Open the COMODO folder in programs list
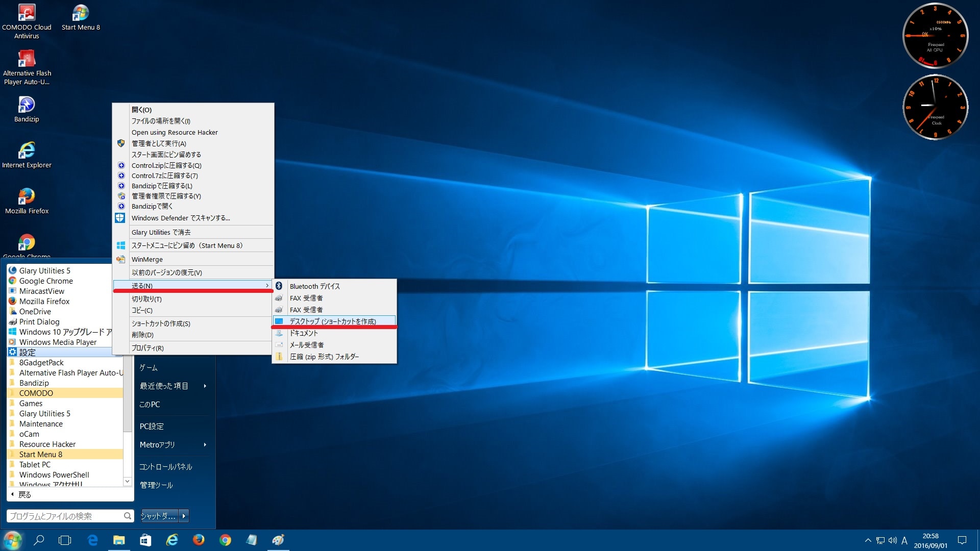This screenshot has width=980, height=551. (x=65, y=393)
